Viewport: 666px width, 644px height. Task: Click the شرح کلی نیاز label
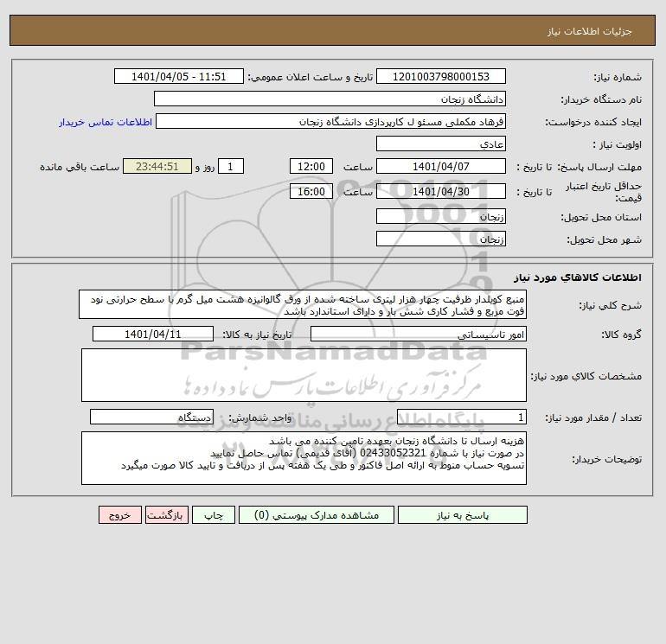pos(611,306)
